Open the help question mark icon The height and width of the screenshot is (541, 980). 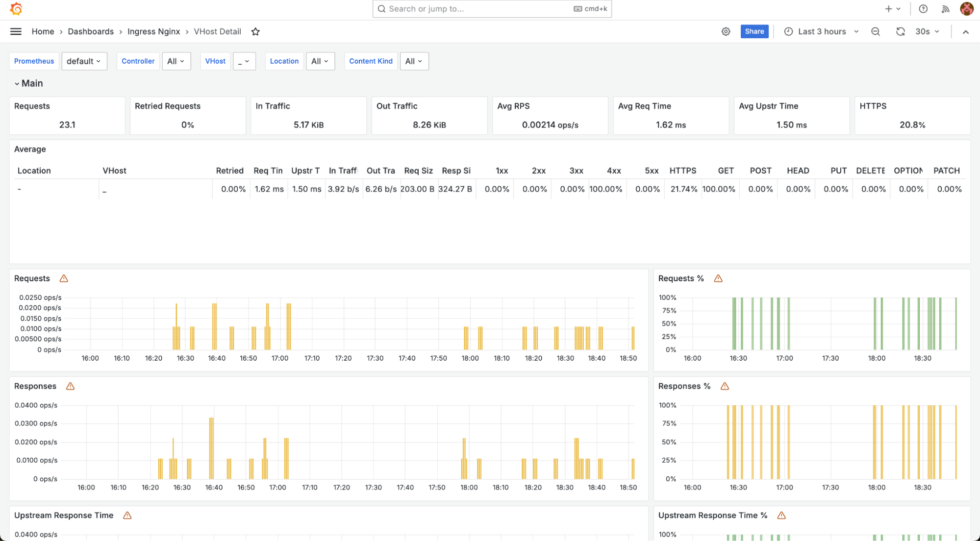pyautogui.click(x=923, y=9)
